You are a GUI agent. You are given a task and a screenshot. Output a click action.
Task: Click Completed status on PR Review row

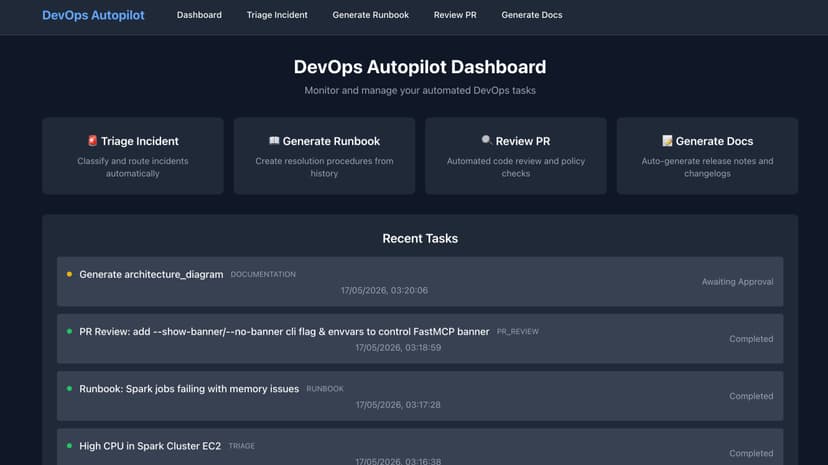tap(751, 339)
